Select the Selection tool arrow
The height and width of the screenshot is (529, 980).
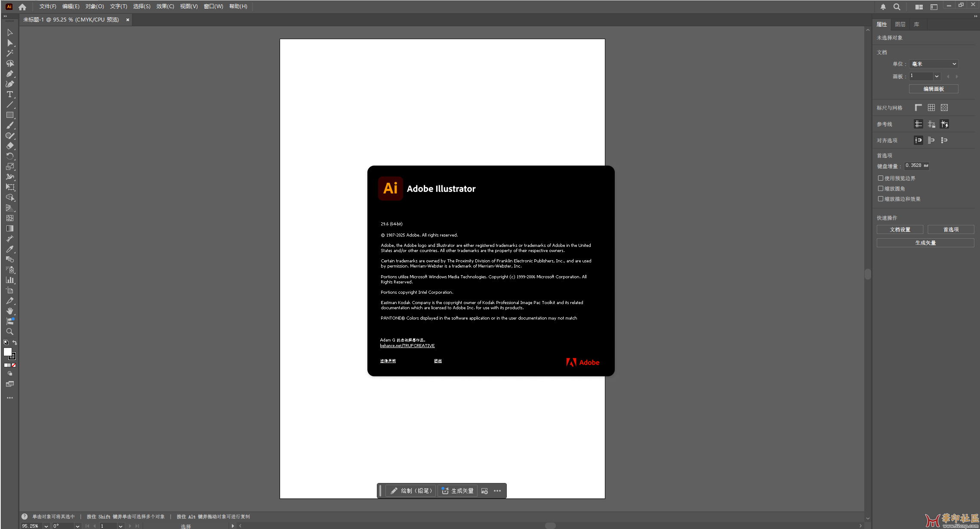[x=10, y=33]
